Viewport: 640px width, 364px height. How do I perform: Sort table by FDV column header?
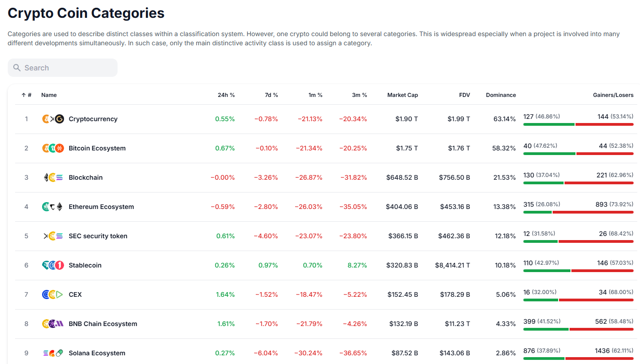464,95
